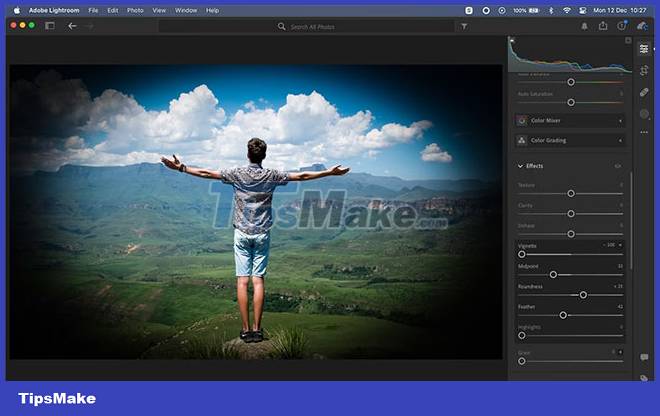Open the Help menu
The height and width of the screenshot is (416, 660).
pyautogui.click(x=212, y=10)
